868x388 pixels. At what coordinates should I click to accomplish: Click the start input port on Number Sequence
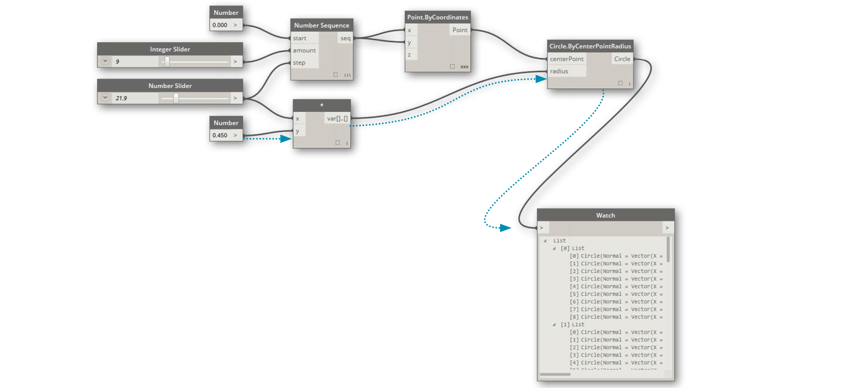point(299,38)
